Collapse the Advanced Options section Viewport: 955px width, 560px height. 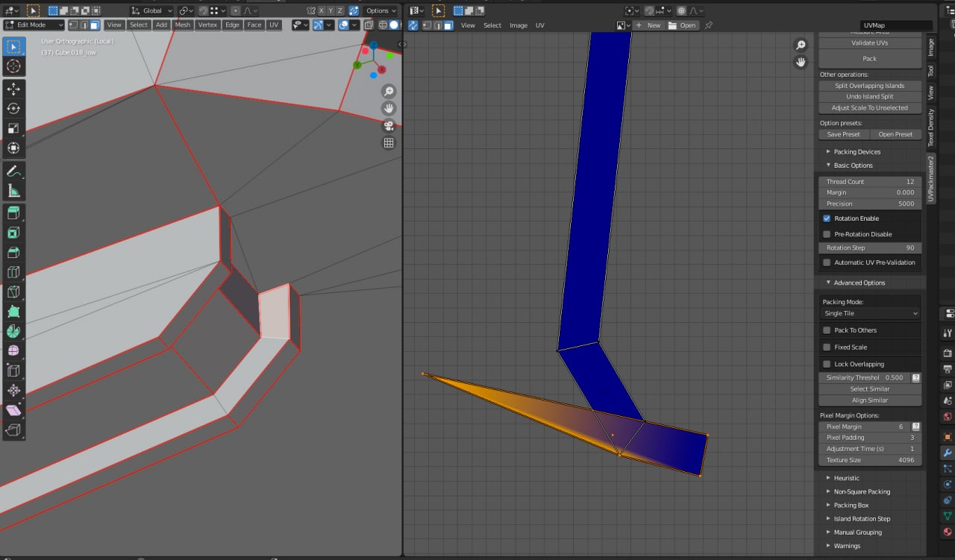[859, 283]
